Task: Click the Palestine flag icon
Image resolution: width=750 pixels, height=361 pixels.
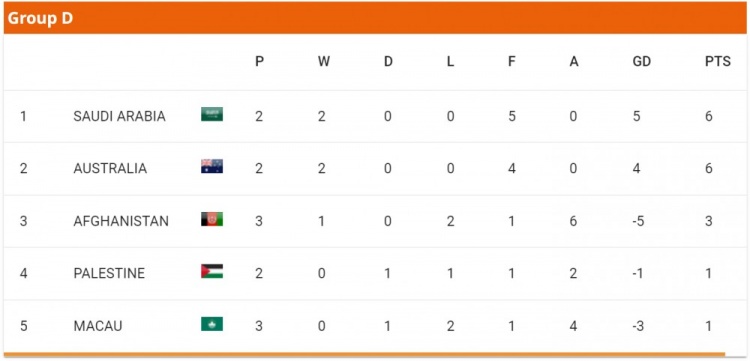Action: 212,271
